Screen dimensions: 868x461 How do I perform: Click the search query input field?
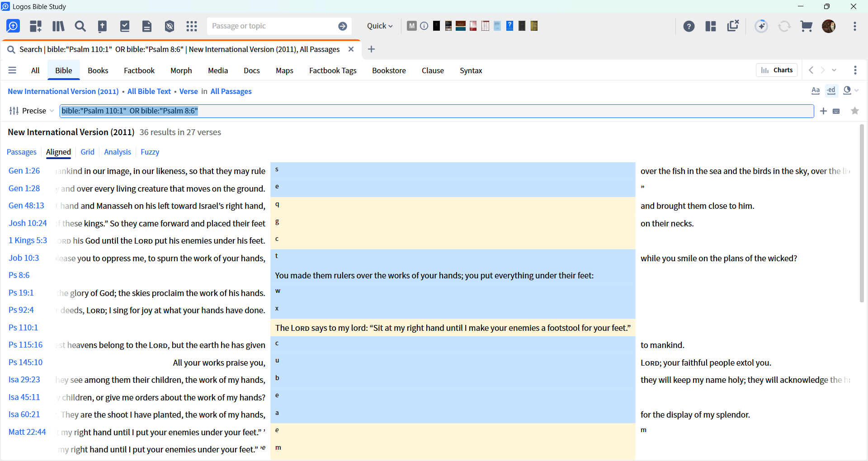pyautogui.click(x=437, y=111)
